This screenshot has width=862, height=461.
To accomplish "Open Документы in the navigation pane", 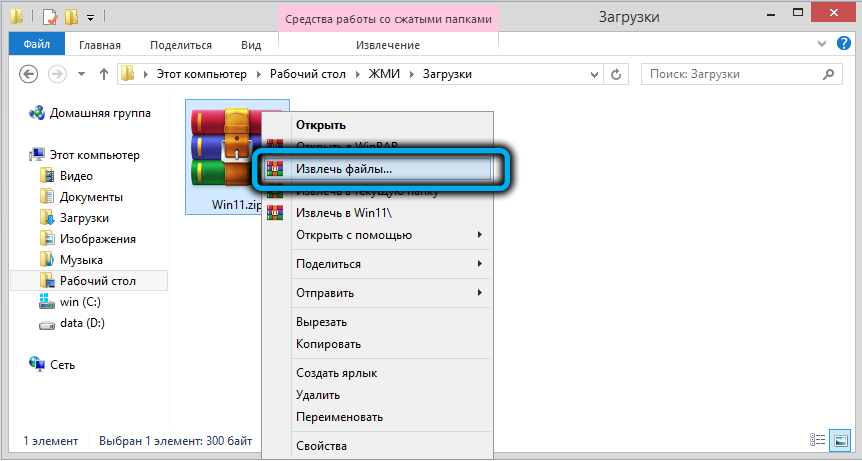I will click(x=91, y=197).
